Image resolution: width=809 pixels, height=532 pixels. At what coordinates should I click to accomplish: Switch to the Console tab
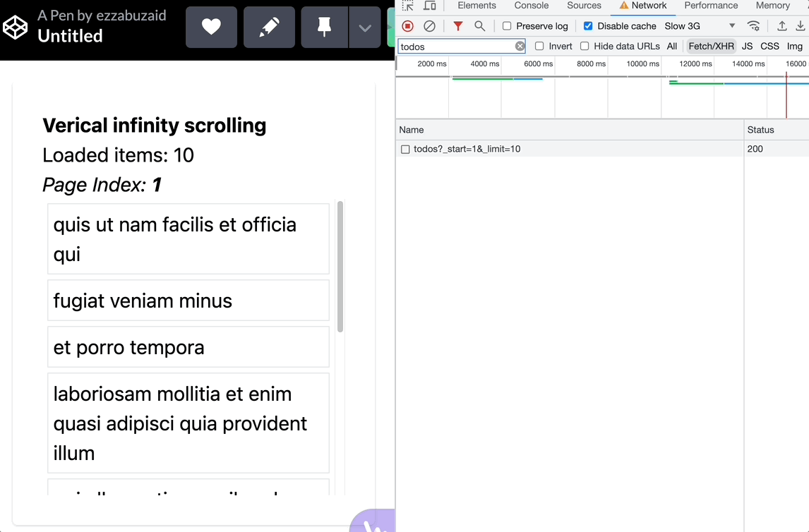(x=532, y=6)
